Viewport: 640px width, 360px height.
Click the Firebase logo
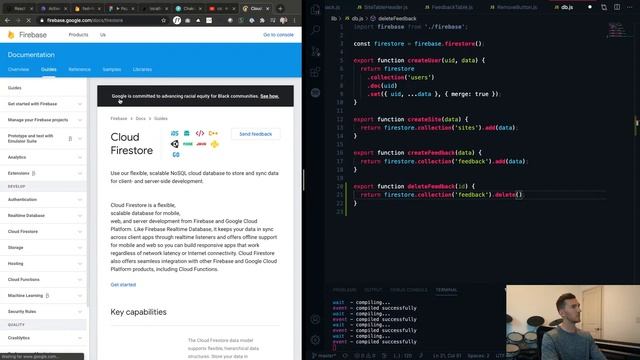[27, 35]
